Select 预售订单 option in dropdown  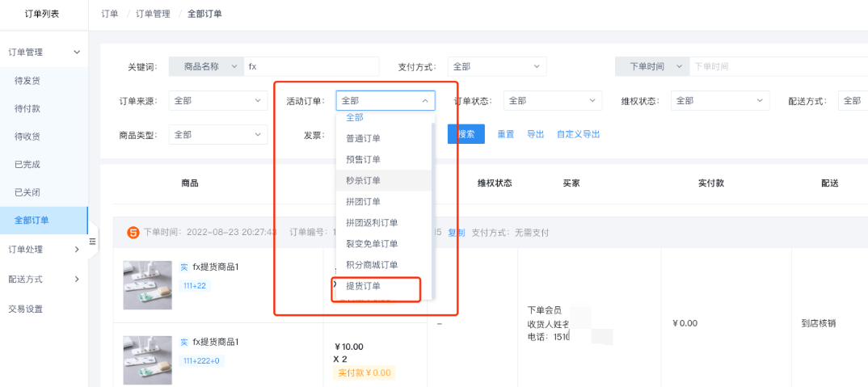363,159
